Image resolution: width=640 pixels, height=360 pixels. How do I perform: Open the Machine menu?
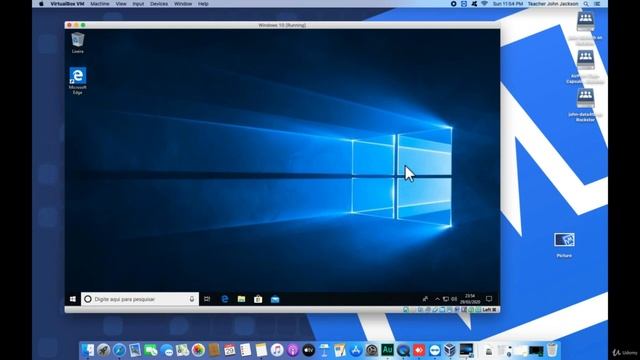tap(100, 4)
